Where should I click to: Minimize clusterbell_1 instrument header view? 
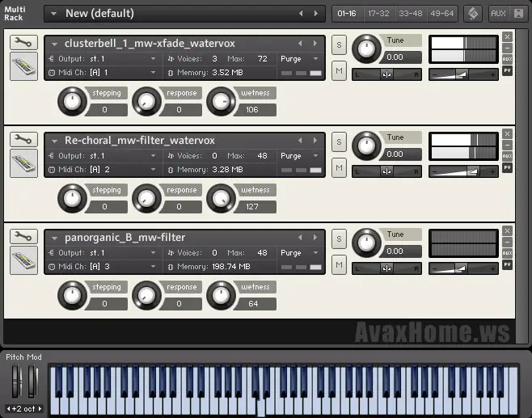(507, 48)
